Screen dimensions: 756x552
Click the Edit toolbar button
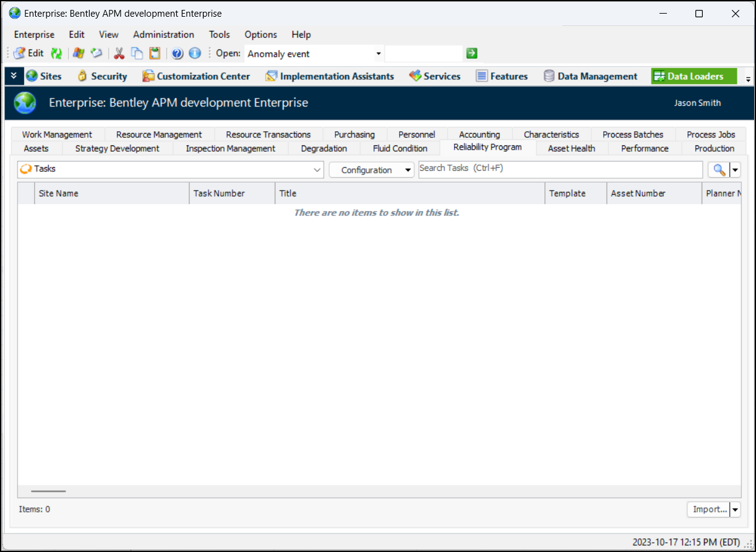(28, 53)
